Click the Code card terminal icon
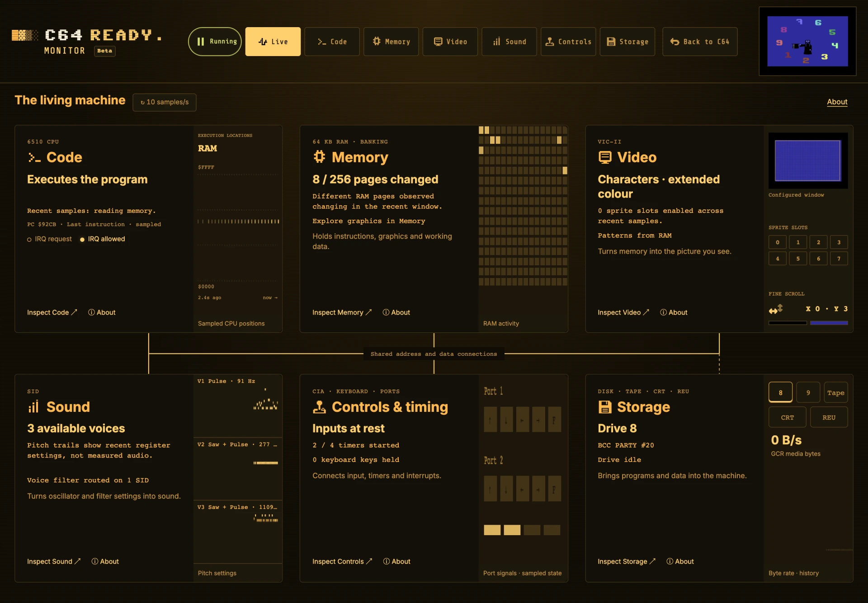The image size is (868, 603). pyautogui.click(x=34, y=157)
